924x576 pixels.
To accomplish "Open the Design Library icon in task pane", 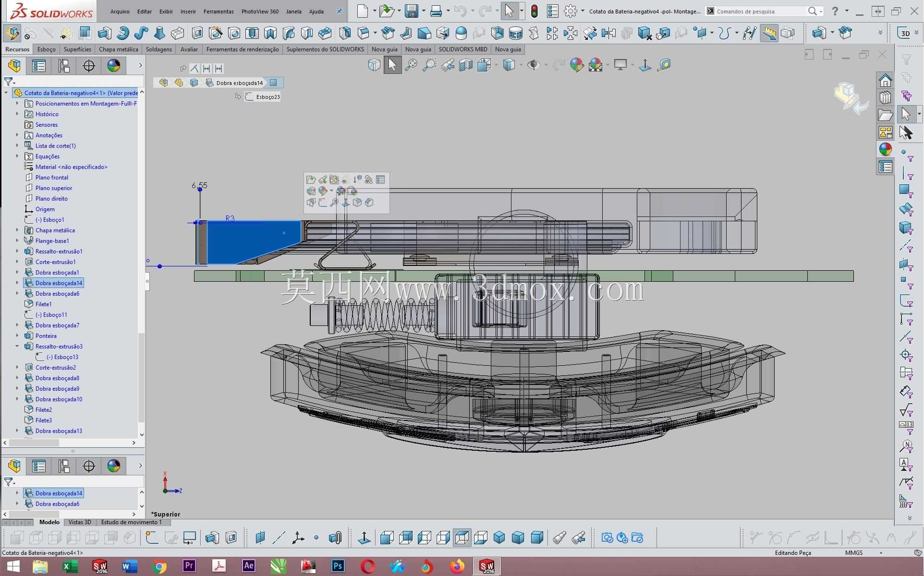I will tap(885, 97).
